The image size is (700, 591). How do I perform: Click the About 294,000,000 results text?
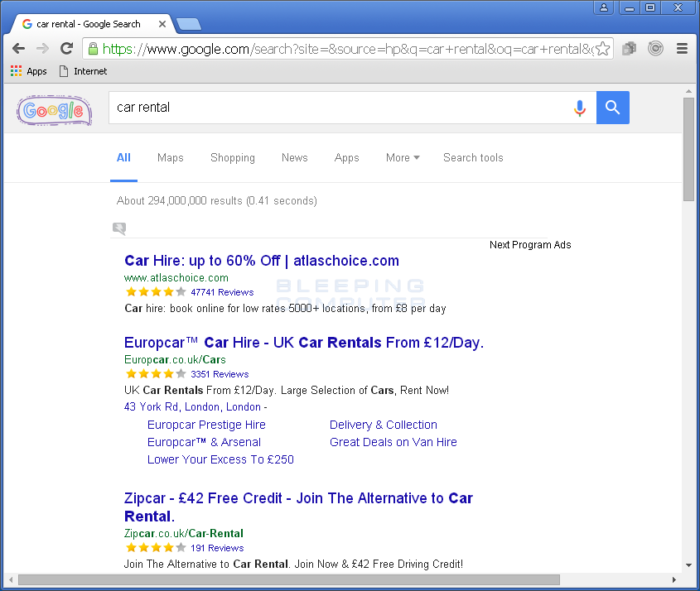click(217, 200)
